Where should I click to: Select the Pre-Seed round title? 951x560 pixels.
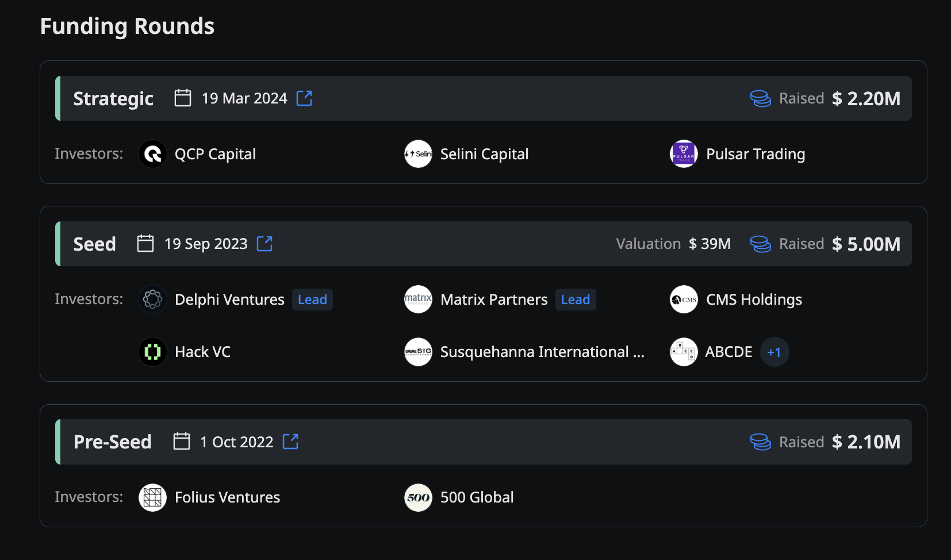(x=113, y=442)
